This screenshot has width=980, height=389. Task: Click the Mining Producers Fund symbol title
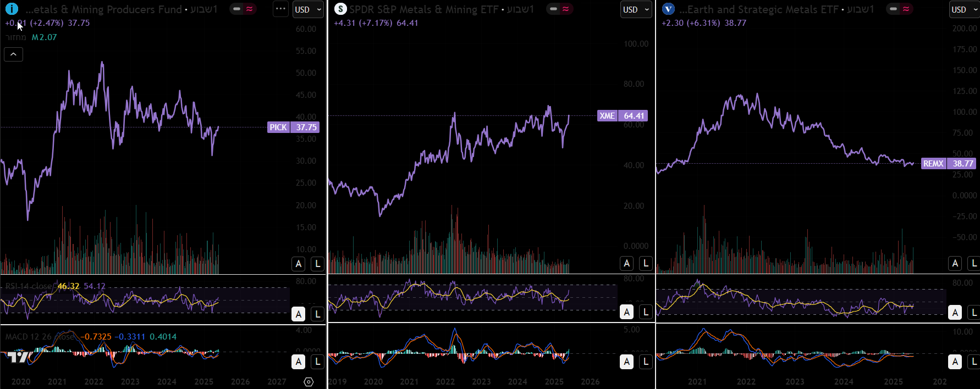pyautogui.click(x=103, y=9)
